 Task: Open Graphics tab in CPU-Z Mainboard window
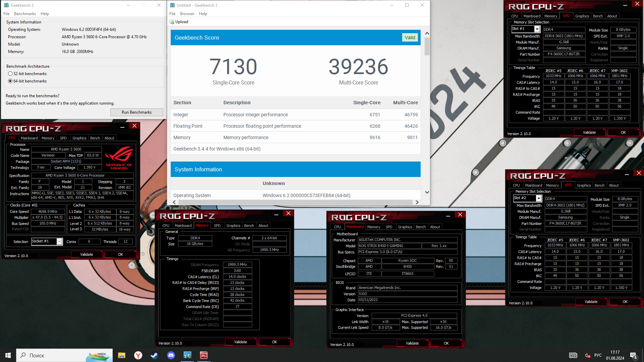click(x=405, y=227)
